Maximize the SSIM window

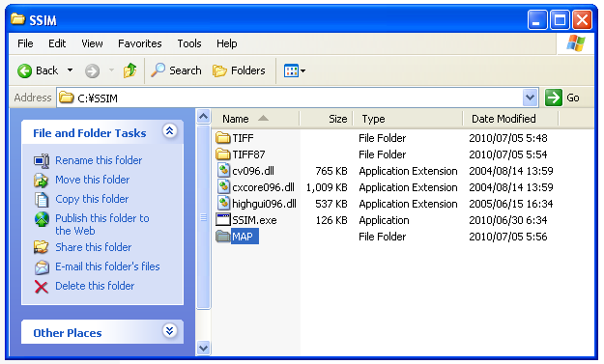click(560, 20)
